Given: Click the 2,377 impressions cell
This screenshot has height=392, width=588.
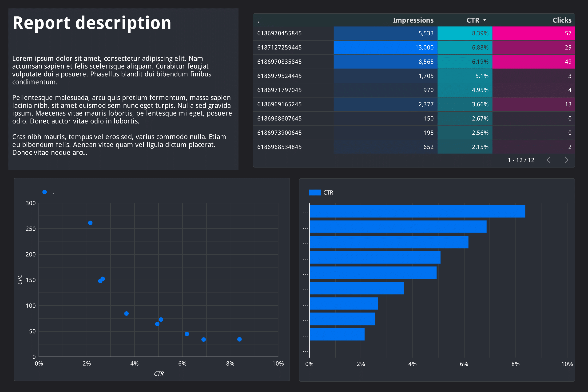Looking at the screenshot, I should click(385, 104).
